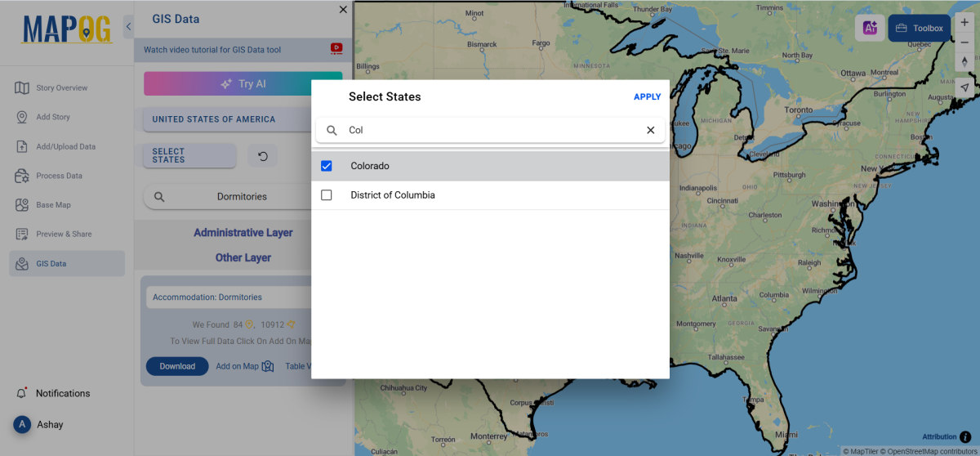Zoom out with the minus button

click(x=964, y=42)
